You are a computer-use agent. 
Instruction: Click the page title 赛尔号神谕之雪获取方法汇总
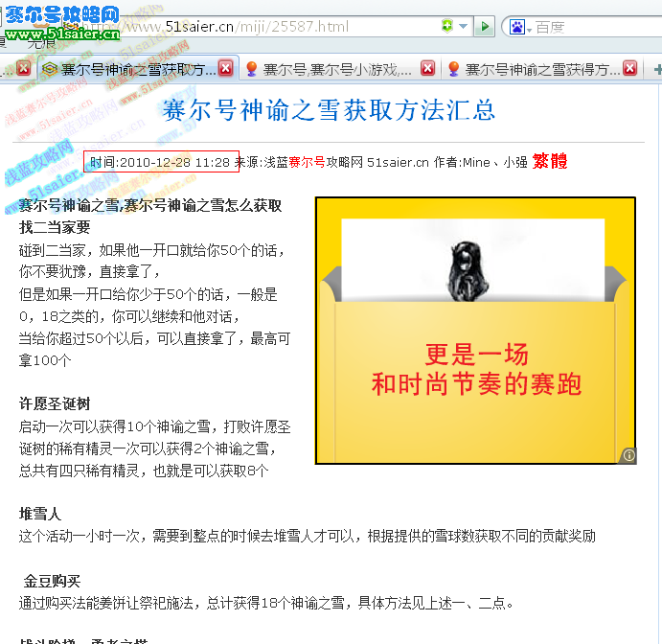(x=329, y=110)
